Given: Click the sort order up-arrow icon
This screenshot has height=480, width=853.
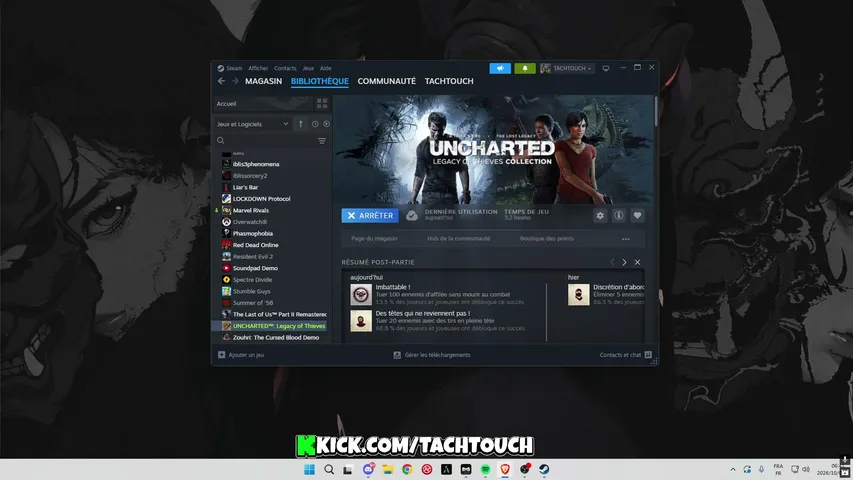Looking at the screenshot, I should pos(300,124).
